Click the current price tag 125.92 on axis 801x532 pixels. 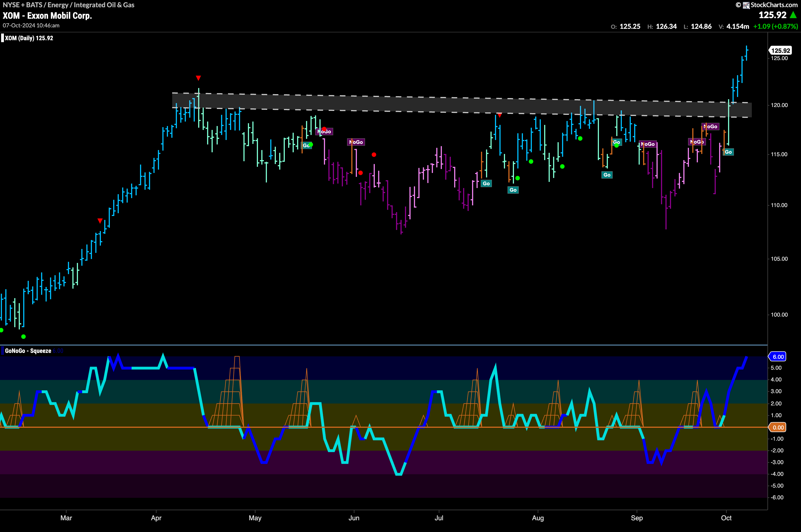(x=780, y=51)
